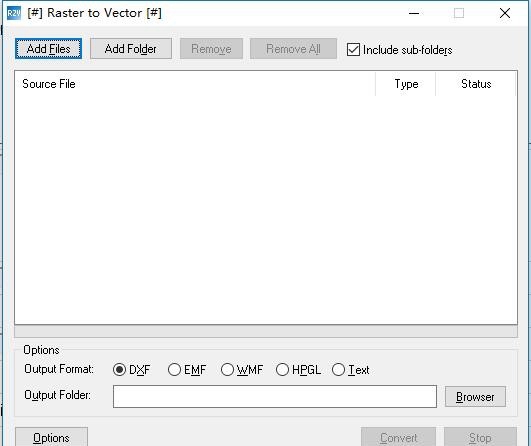
Task: Choose WMF as output format
Action: click(x=227, y=369)
